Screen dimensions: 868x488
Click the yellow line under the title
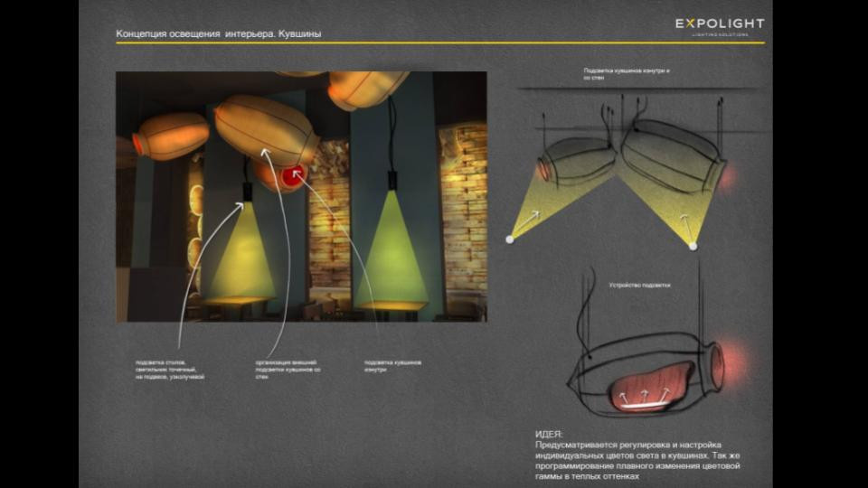(x=439, y=43)
